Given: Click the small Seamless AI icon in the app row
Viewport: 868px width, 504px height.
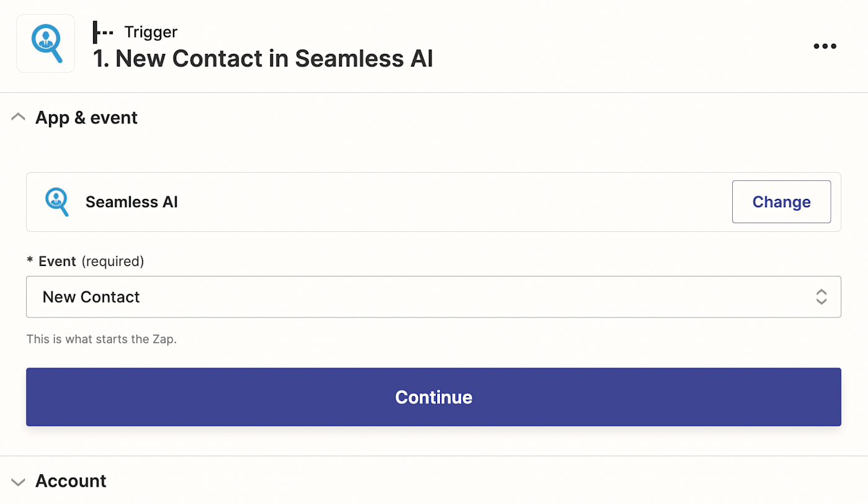Looking at the screenshot, I should [x=56, y=202].
